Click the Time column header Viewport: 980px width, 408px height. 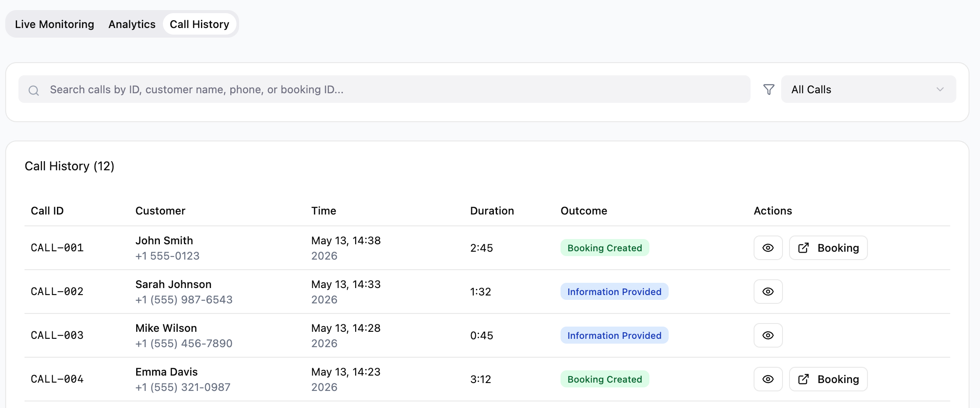point(324,211)
